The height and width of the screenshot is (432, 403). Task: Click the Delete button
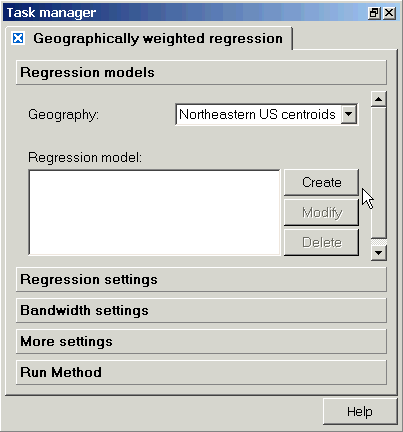tap(321, 242)
